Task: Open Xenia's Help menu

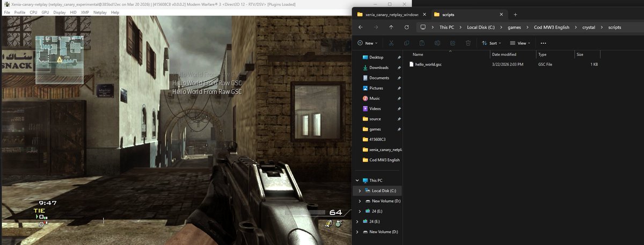Action: 115,12
